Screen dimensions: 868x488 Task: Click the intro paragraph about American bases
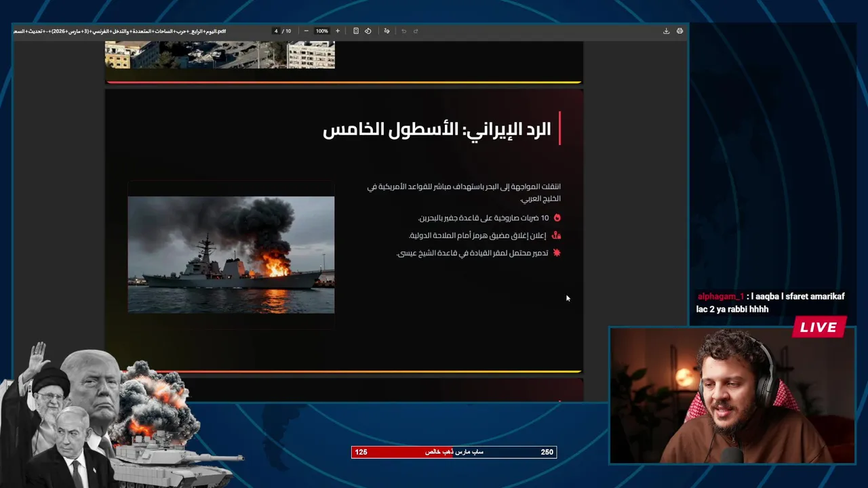464,192
